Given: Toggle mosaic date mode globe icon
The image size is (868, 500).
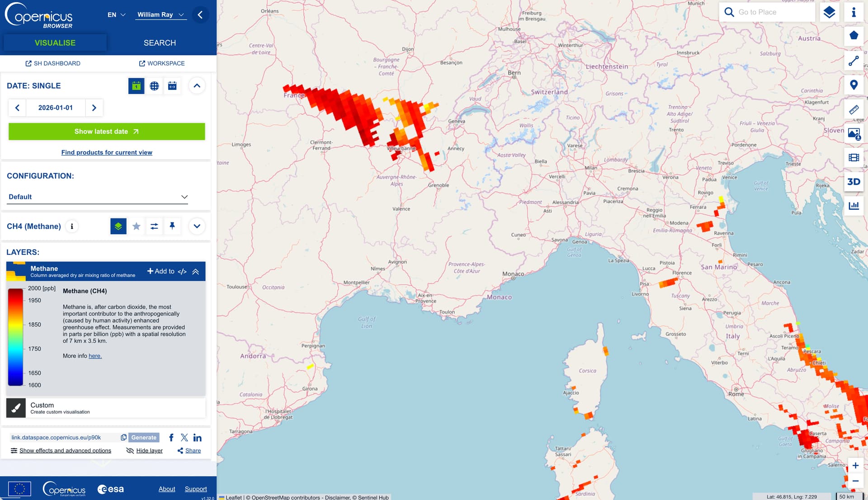Looking at the screenshot, I should tap(154, 86).
